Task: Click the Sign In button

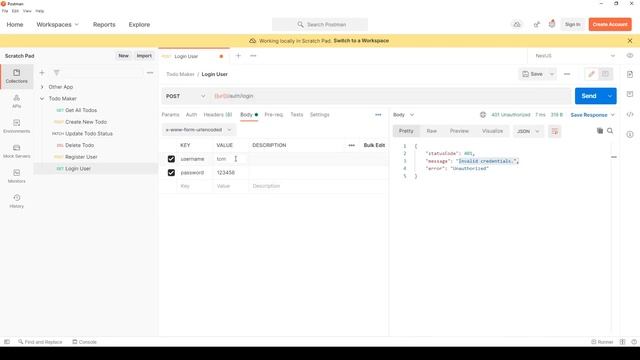Action: coord(572,24)
